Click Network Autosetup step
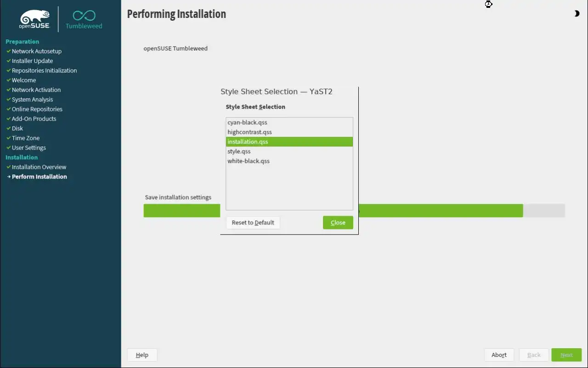The height and width of the screenshot is (368, 588). (x=37, y=51)
